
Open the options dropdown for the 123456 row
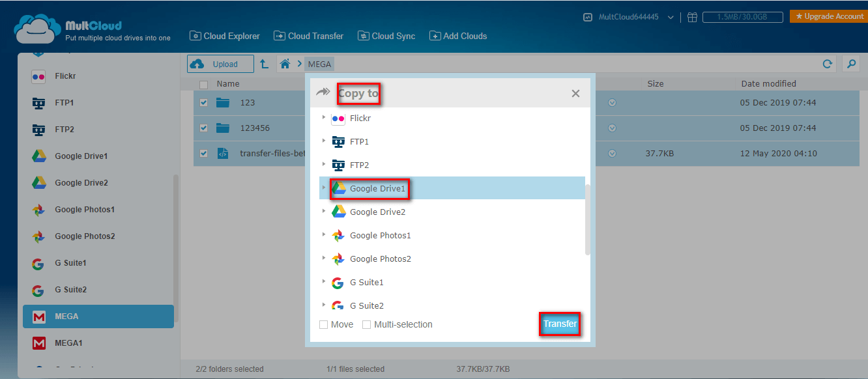[x=613, y=128]
